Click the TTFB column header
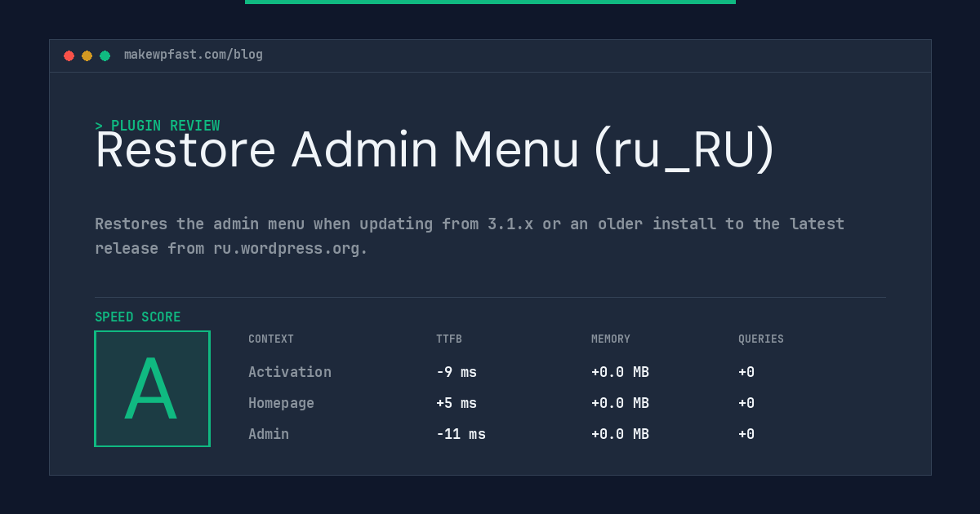Viewport: 980px width, 514px height. click(449, 339)
